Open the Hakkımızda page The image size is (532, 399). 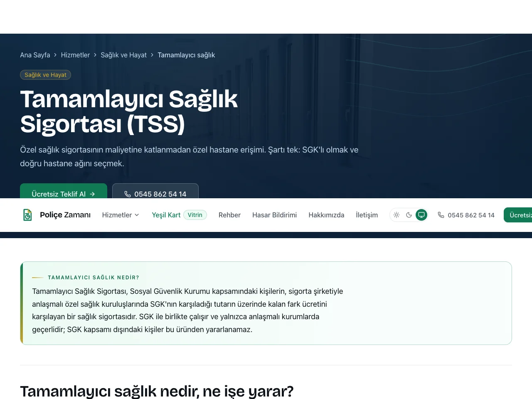(326, 215)
